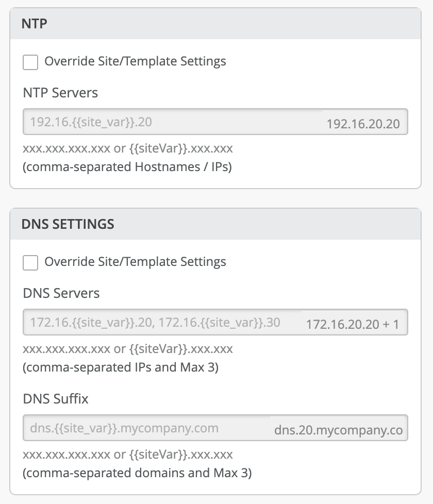
Task: Select the DNS Suffix input field
Action: click(x=144, y=428)
